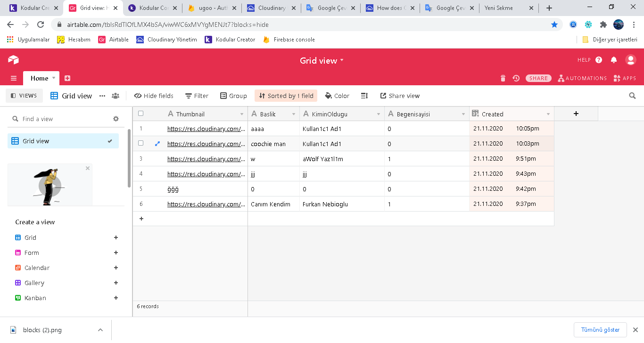Switch to Cloudinary browser tab
This screenshot has width=644, height=343.
click(x=271, y=8)
